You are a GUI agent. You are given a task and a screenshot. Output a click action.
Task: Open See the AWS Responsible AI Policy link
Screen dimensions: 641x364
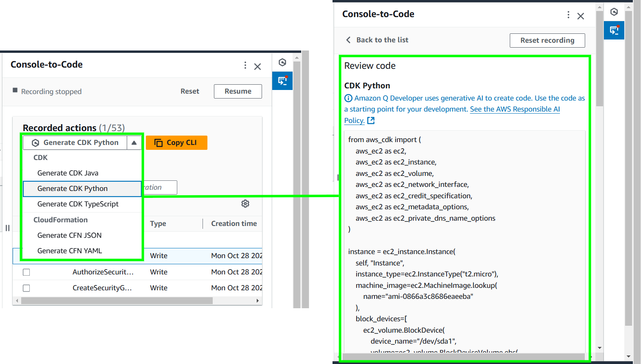pos(515,109)
